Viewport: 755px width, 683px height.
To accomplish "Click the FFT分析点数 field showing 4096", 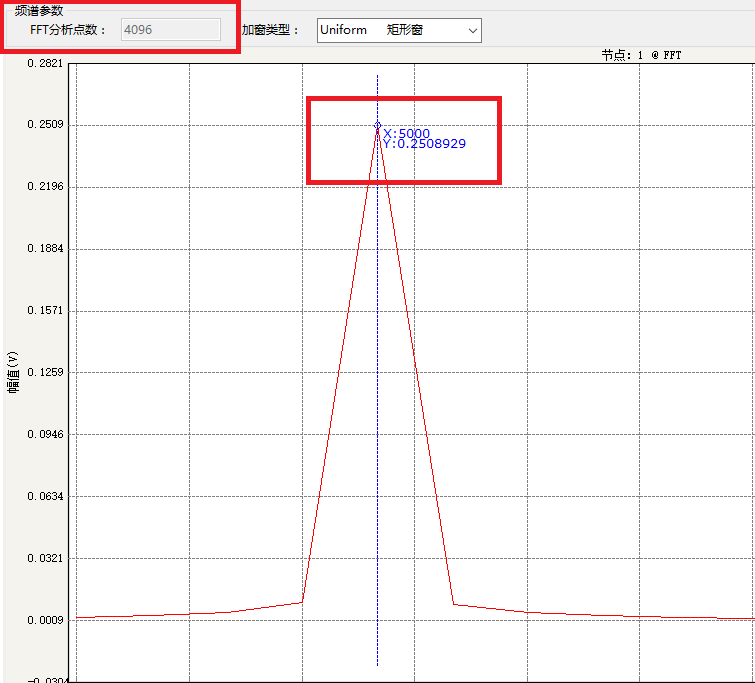I will [x=170, y=30].
